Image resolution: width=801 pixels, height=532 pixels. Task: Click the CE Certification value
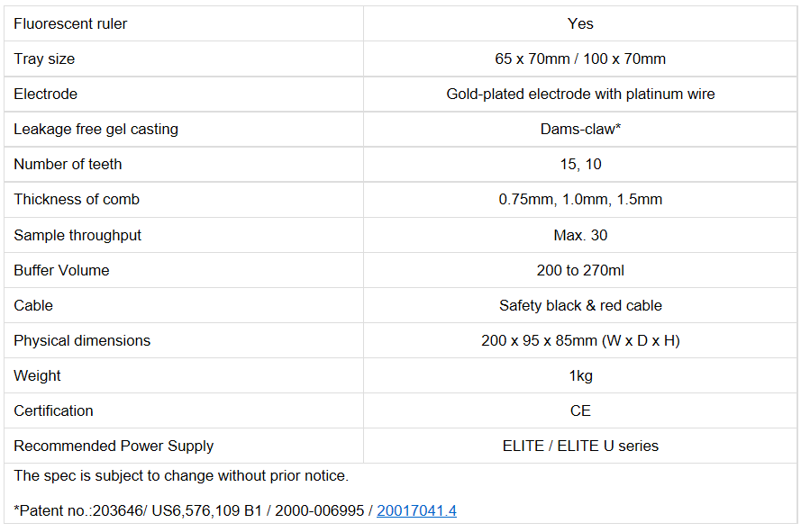click(580, 410)
